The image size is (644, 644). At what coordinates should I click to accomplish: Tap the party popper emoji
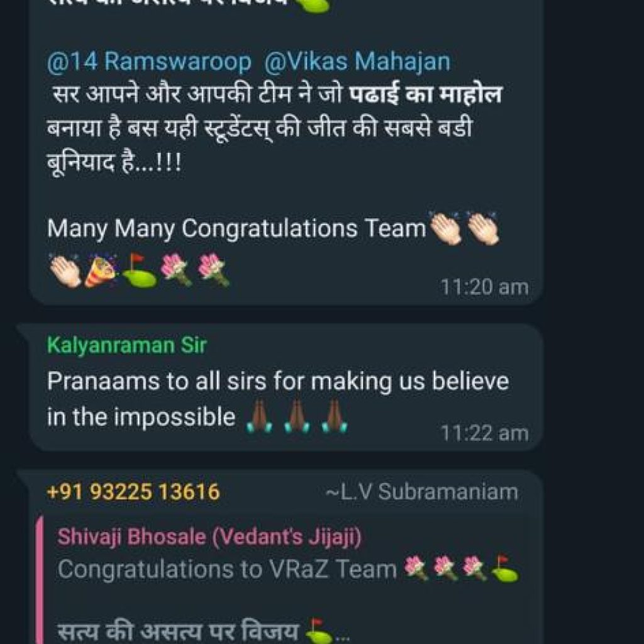[x=101, y=270]
